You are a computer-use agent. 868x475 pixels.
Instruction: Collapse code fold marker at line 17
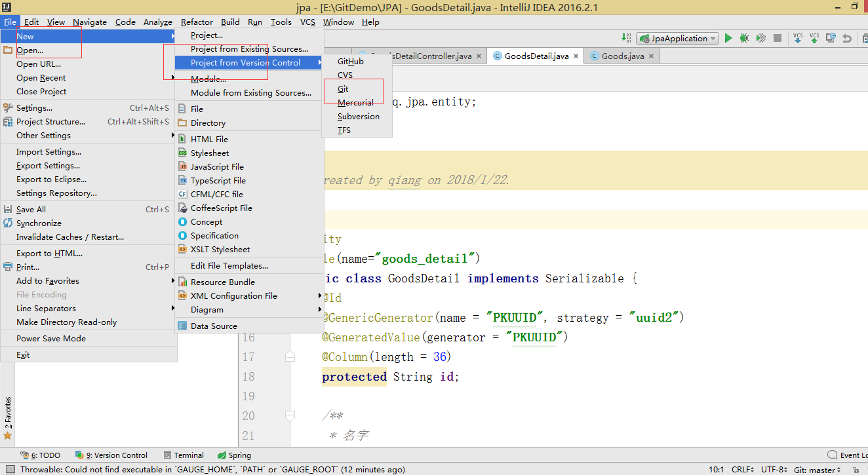(290, 357)
